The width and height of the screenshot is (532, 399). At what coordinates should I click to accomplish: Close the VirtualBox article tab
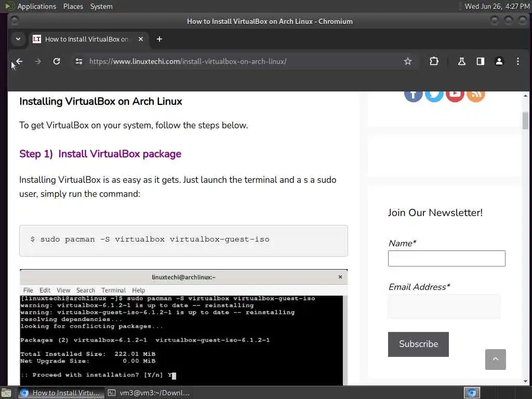coord(141,39)
